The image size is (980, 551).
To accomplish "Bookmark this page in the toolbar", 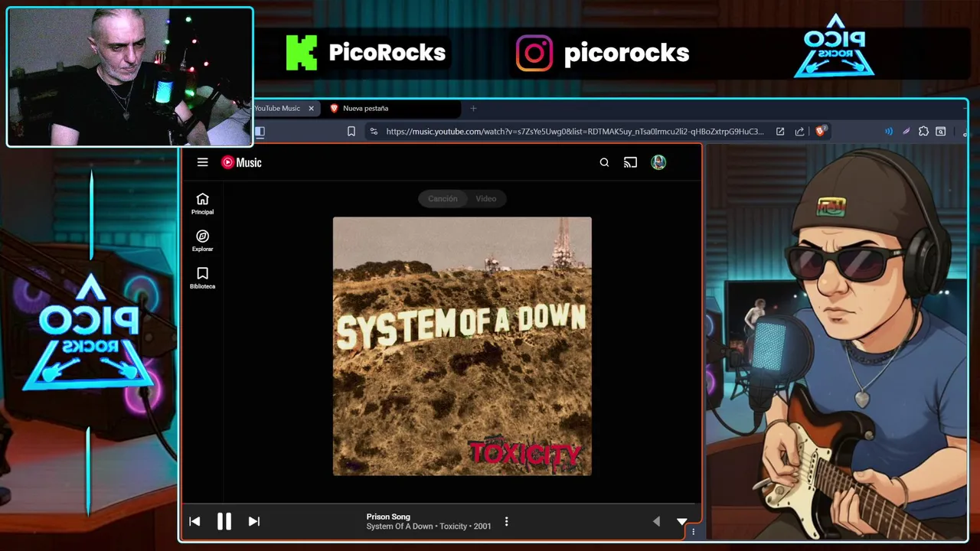I will [351, 132].
